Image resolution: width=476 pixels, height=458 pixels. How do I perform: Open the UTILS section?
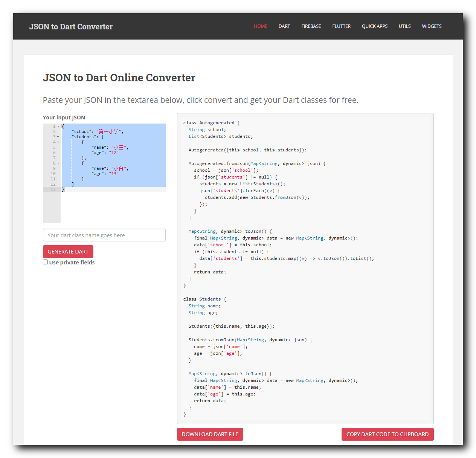(404, 26)
